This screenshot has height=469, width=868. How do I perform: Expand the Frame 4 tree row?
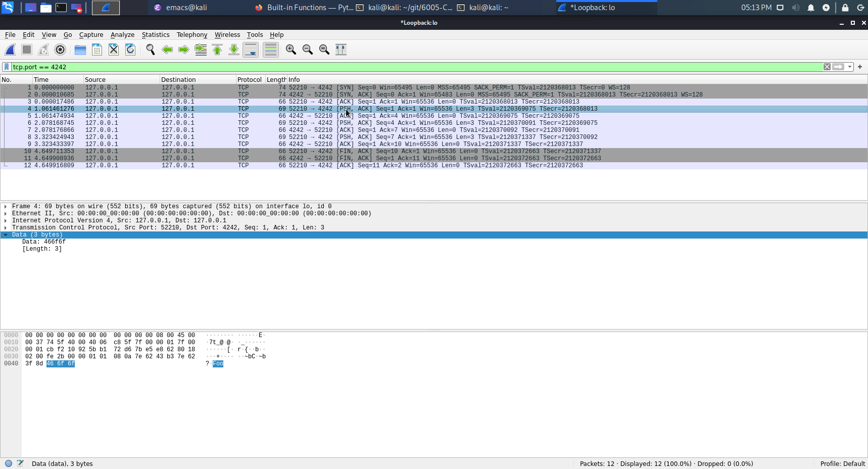[x=6, y=206]
